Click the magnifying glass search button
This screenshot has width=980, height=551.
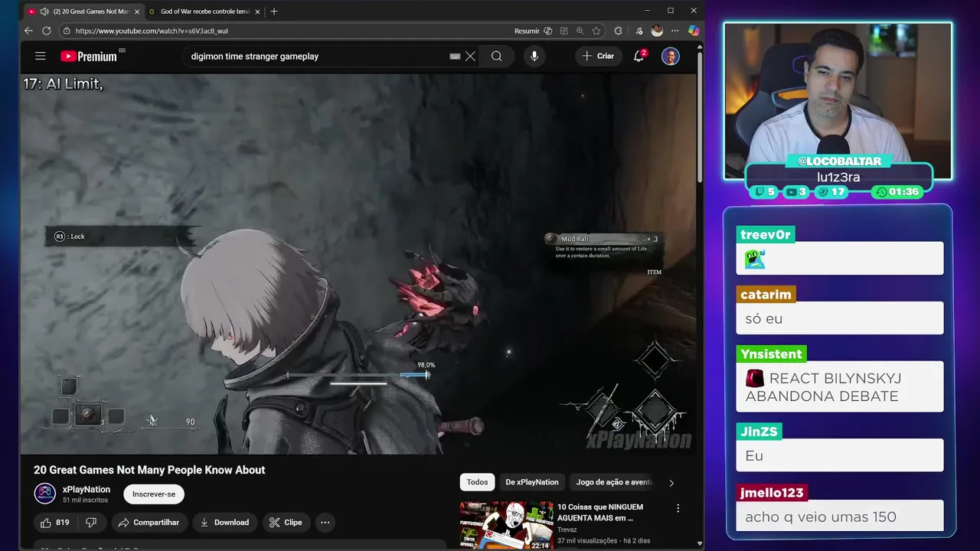click(x=497, y=56)
